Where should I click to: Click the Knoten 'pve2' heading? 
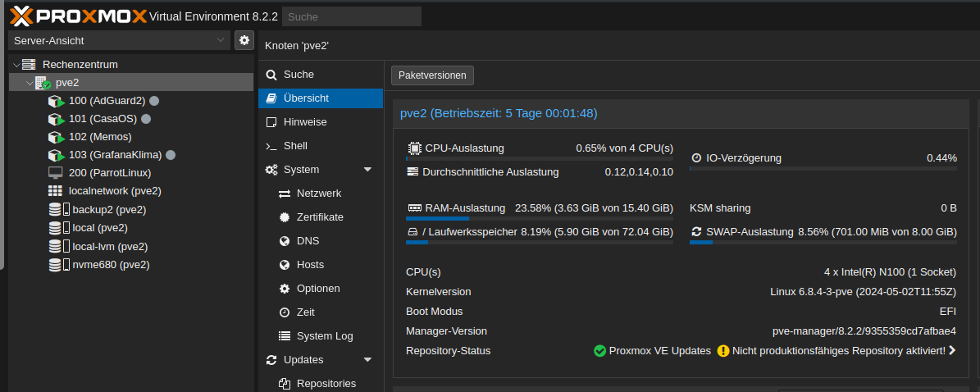(x=297, y=46)
